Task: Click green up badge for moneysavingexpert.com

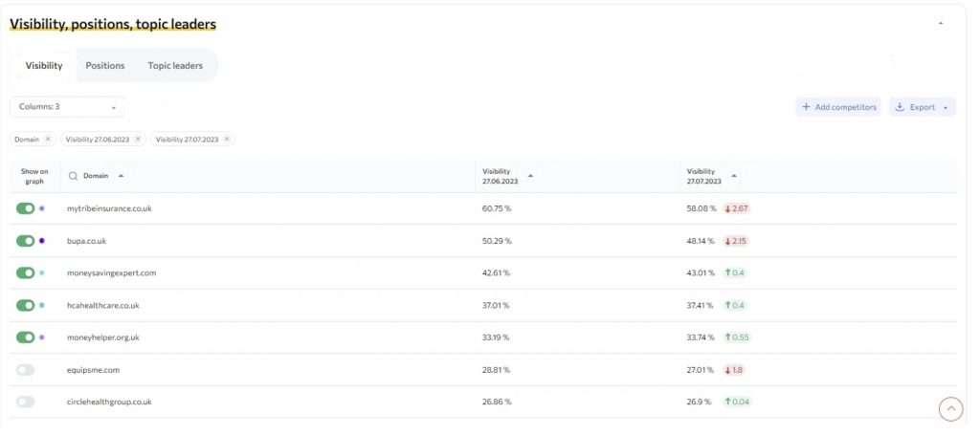Action: coord(734,272)
